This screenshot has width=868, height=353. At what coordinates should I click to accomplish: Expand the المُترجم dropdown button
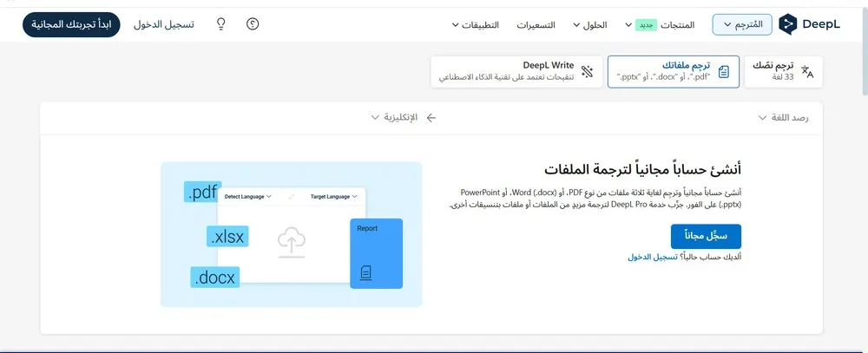pos(741,24)
